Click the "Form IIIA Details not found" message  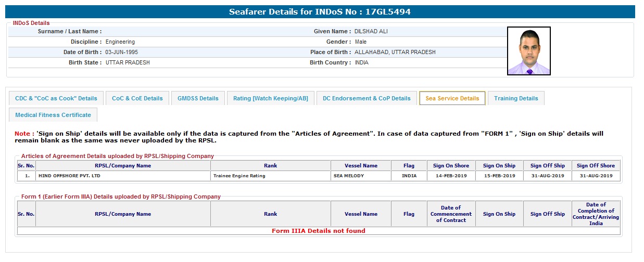(318, 231)
